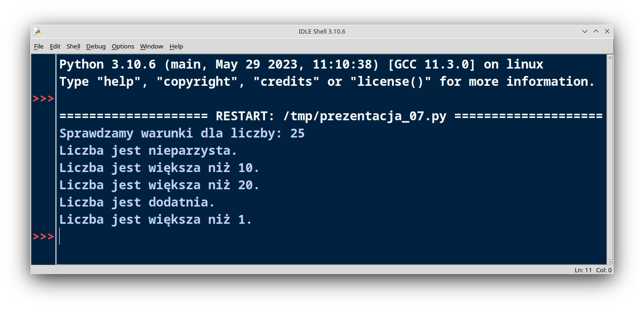Click the scrollbar up arrow

pos(610,58)
